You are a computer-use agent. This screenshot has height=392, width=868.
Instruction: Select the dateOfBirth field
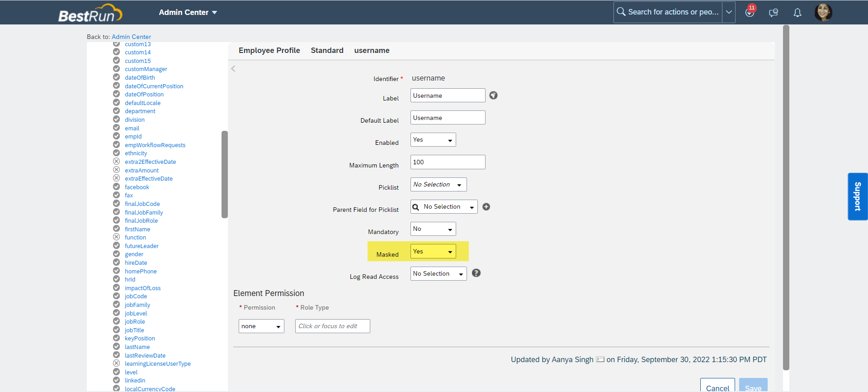point(140,77)
